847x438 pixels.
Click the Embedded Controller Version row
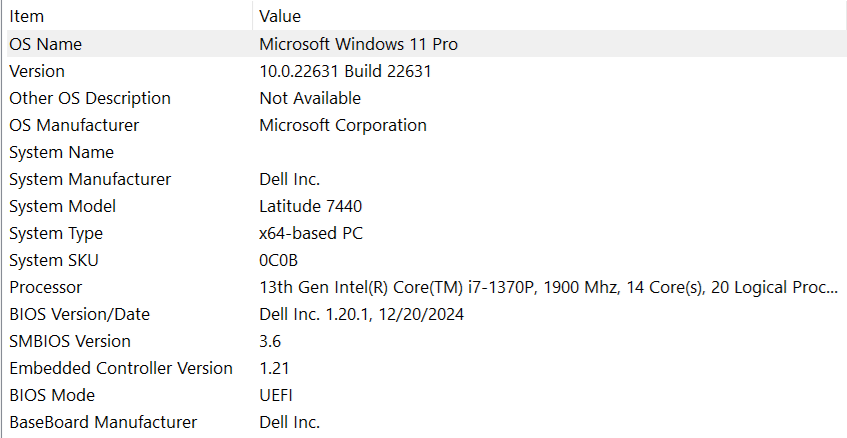(121, 368)
